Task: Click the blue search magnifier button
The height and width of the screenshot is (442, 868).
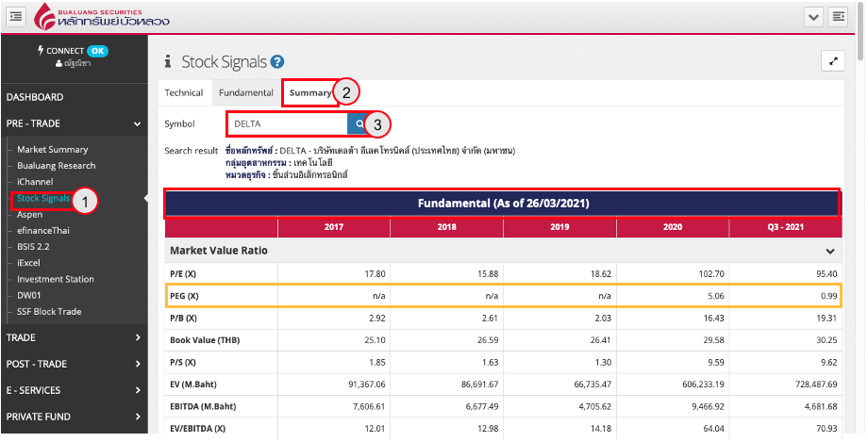Action: tap(359, 123)
